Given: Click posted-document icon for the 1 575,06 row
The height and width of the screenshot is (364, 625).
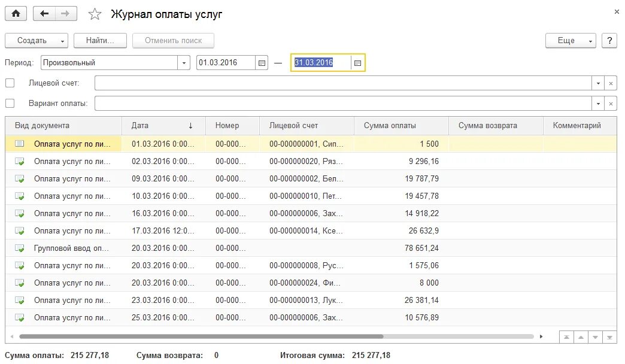Looking at the screenshot, I should point(20,266).
